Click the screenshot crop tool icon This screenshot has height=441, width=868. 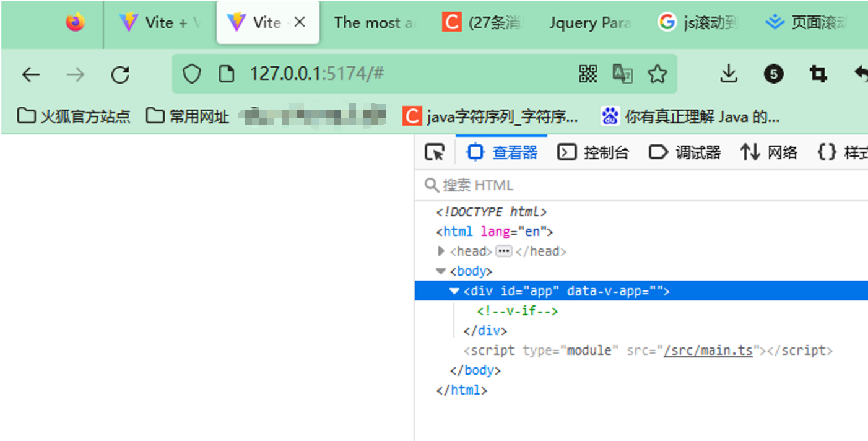(x=818, y=75)
